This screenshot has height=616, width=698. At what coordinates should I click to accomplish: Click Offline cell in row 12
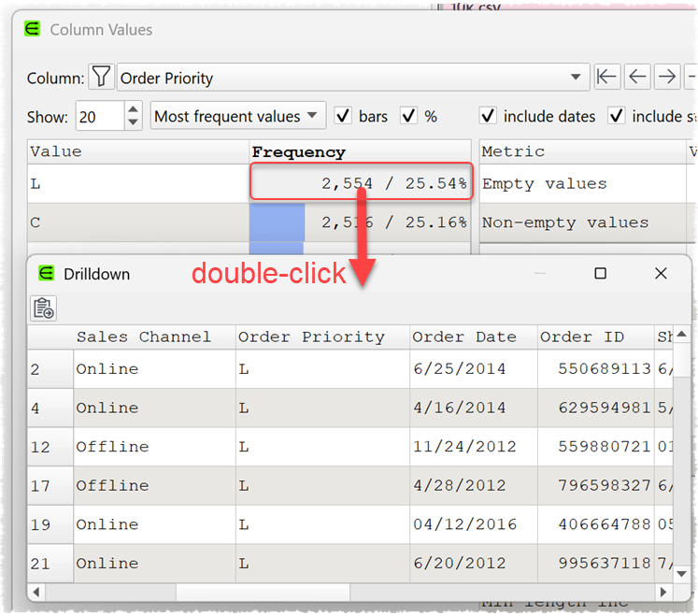(154, 447)
